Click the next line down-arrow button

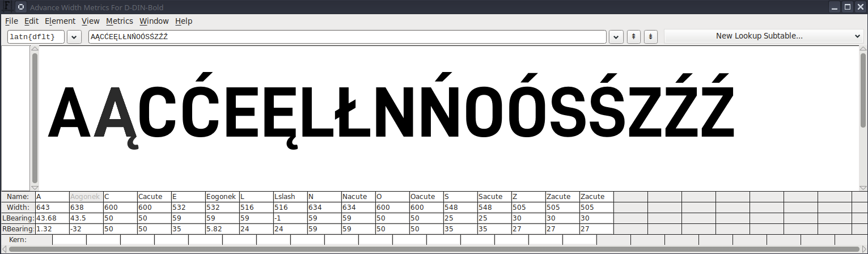tap(651, 36)
